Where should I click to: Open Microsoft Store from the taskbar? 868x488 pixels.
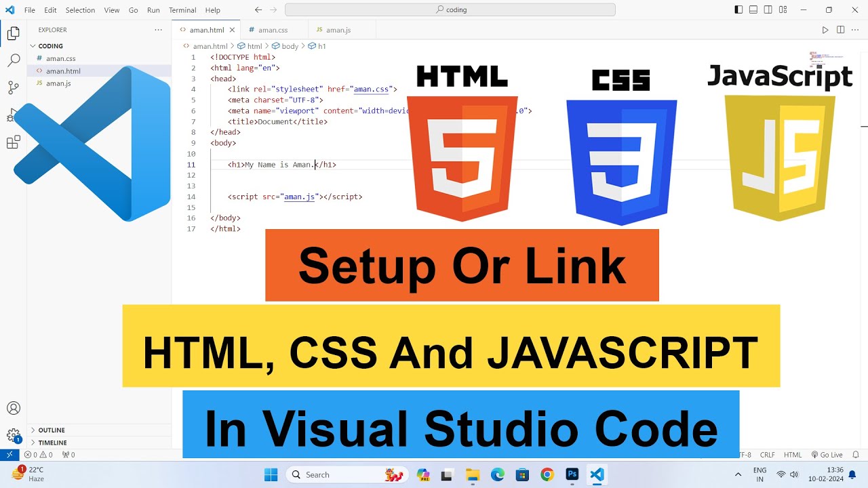pos(522,474)
